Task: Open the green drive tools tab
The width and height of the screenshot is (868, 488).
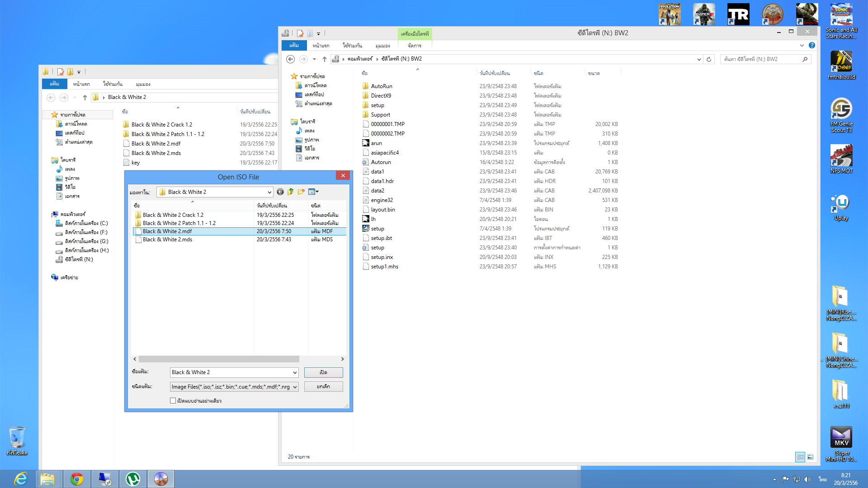Action: pyautogui.click(x=415, y=34)
